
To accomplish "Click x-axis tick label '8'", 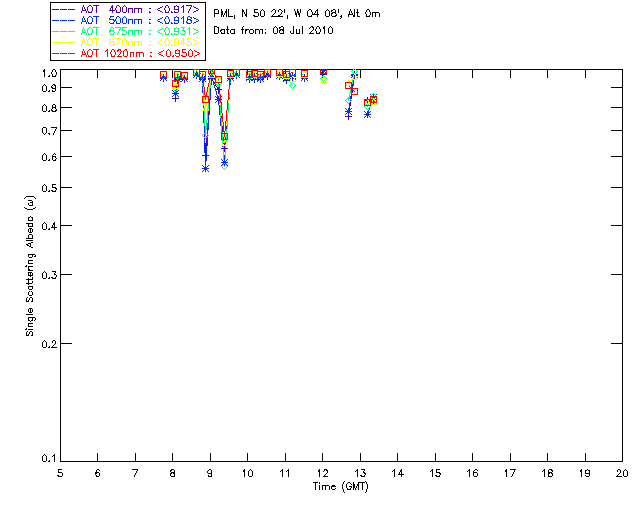I will pyautogui.click(x=173, y=473).
